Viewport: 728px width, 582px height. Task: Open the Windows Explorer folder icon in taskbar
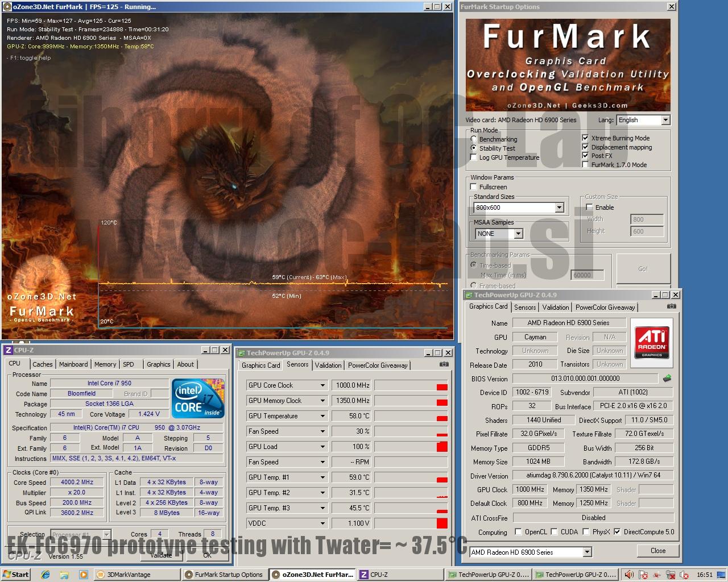[64, 575]
